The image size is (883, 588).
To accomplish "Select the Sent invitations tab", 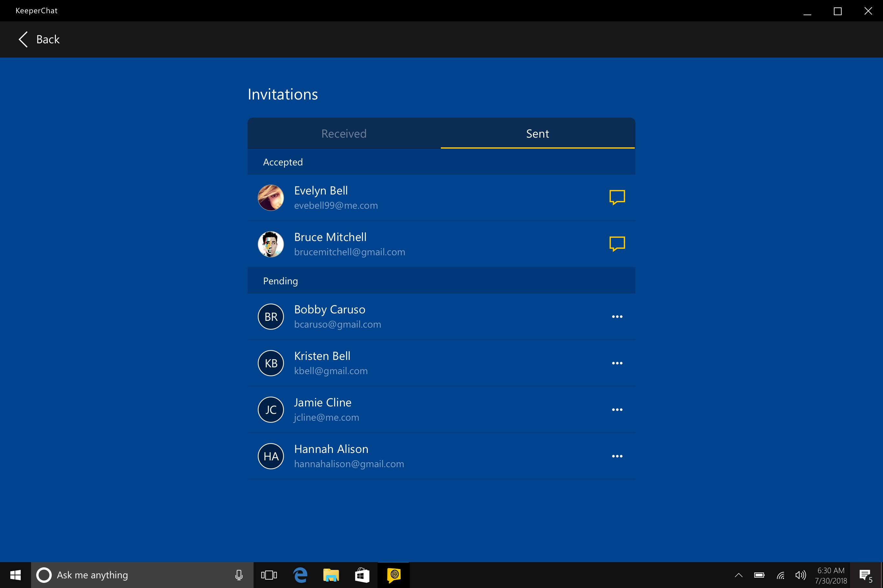I will [537, 133].
